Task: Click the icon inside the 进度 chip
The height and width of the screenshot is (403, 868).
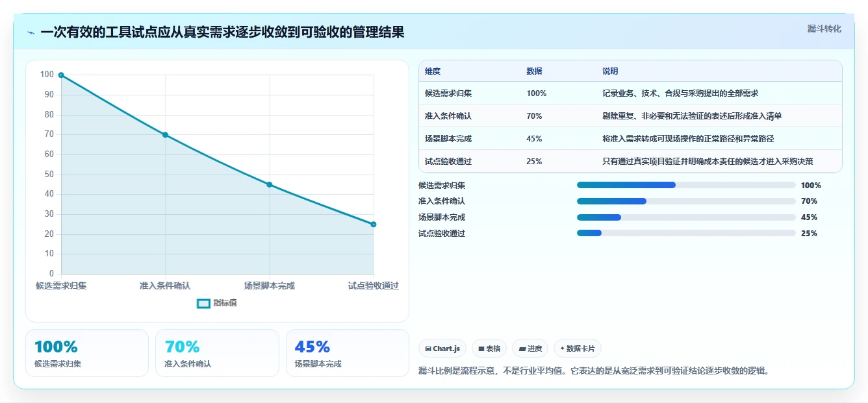Action: point(522,348)
